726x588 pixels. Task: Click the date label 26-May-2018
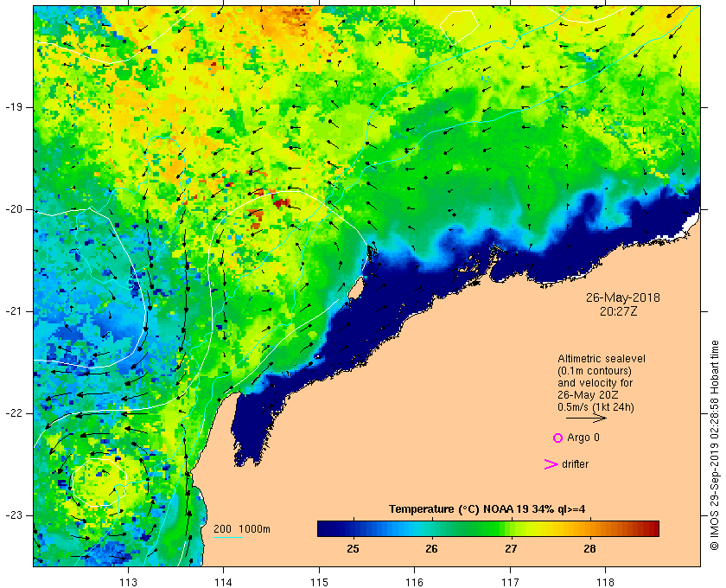coord(623,297)
